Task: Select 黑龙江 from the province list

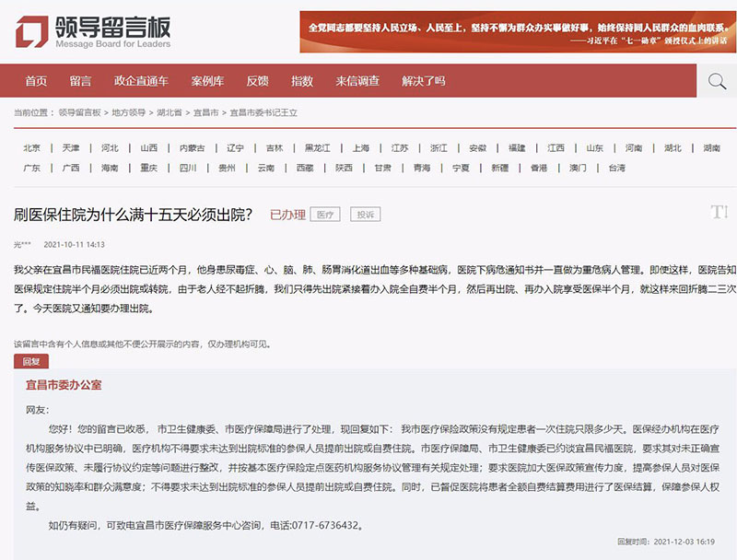Action: click(318, 147)
